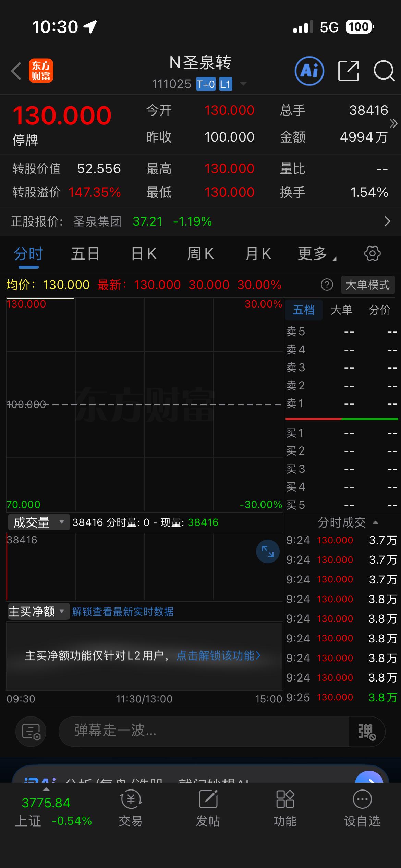
Task: Open 上证 index 3775.84 quote
Action: pyautogui.click(x=46, y=803)
